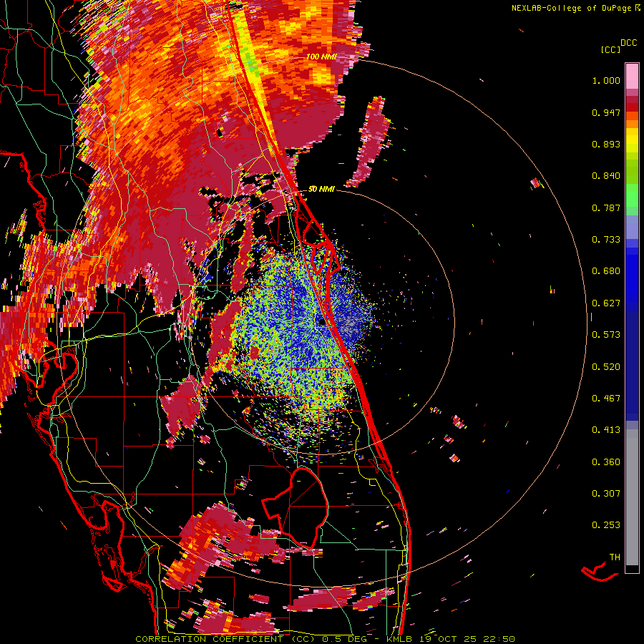Click the 0.573 scale value
644x644 pixels.
pos(606,335)
